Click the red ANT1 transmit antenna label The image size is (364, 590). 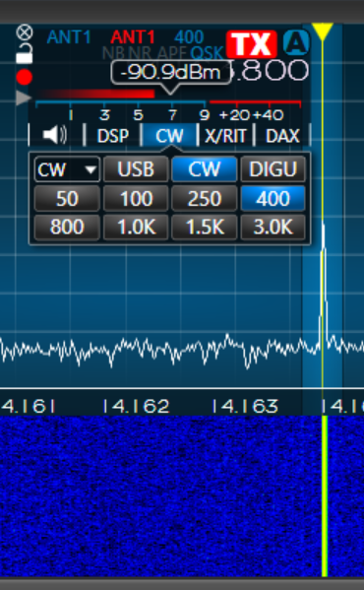pyautogui.click(x=133, y=37)
